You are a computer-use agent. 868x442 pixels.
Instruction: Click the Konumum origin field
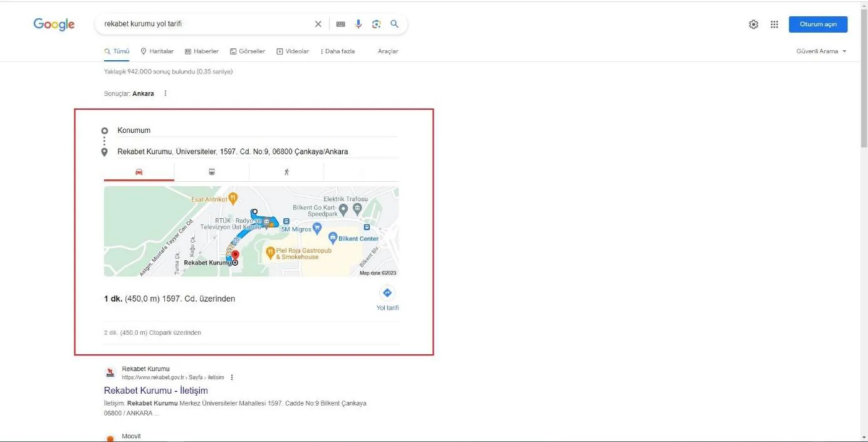[x=257, y=130]
